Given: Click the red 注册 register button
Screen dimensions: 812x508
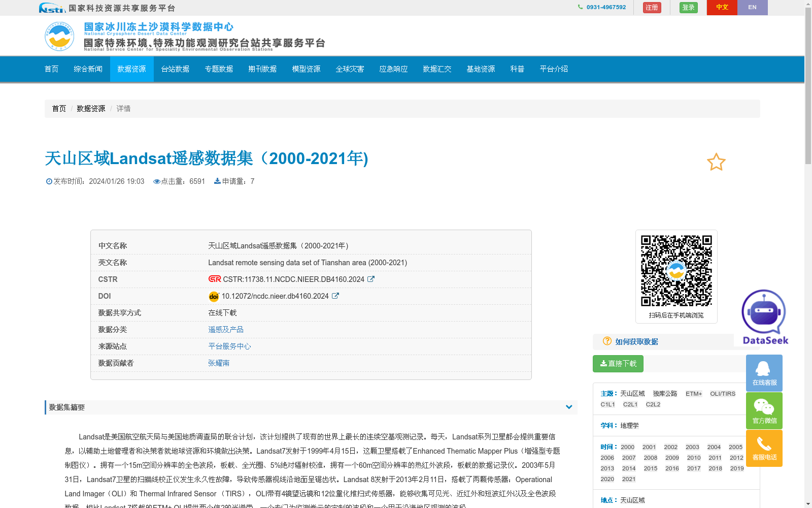Looking at the screenshot, I should point(652,8).
